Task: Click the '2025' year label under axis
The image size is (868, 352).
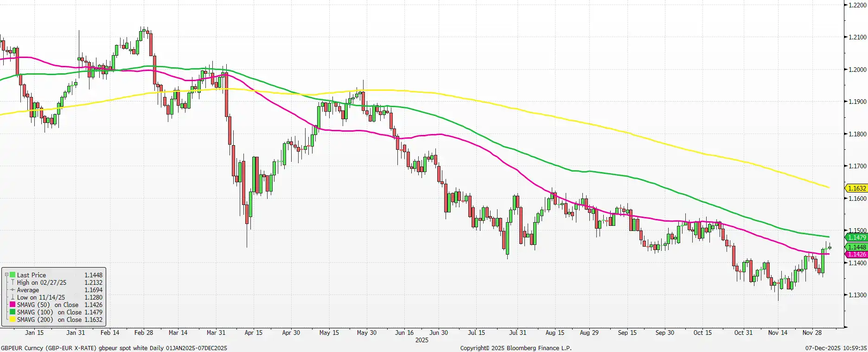Action: tap(422, 340)
